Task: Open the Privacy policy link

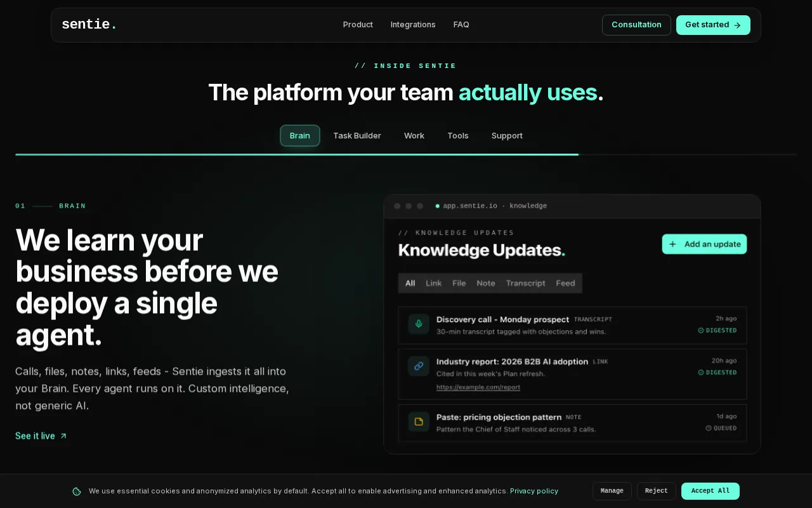Action: tap(534, 491)
